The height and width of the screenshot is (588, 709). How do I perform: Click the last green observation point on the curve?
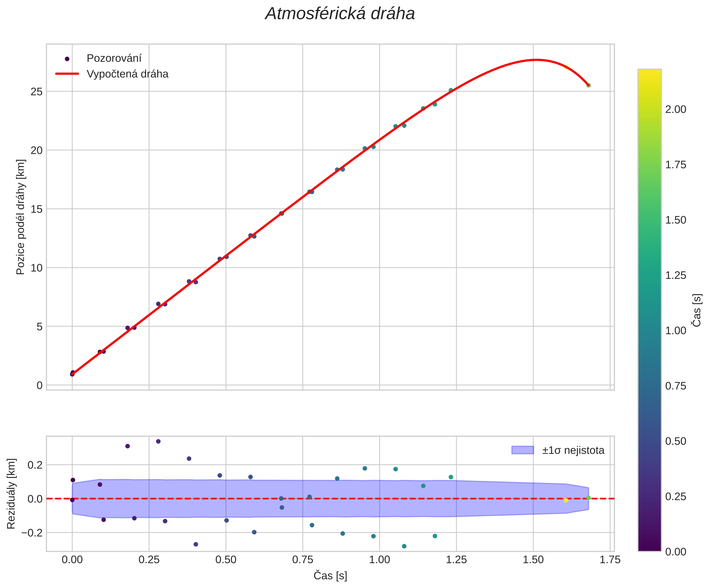pos(588,85)
